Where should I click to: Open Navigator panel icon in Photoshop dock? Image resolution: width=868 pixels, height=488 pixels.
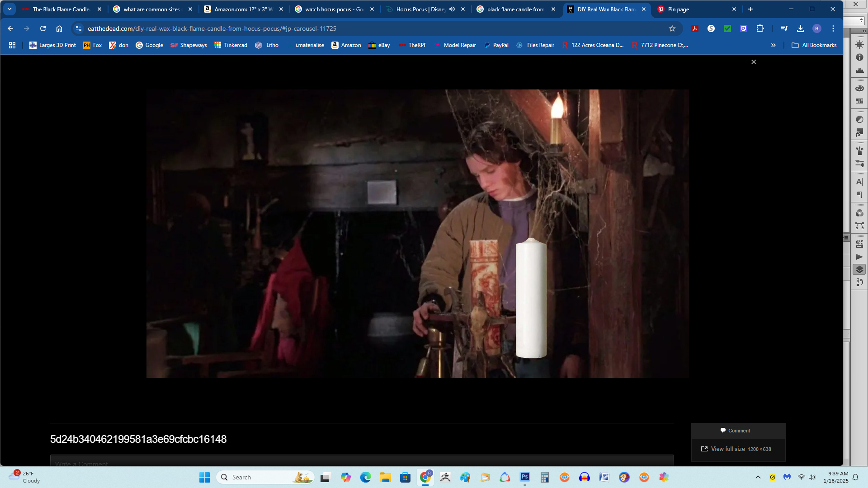859,44
